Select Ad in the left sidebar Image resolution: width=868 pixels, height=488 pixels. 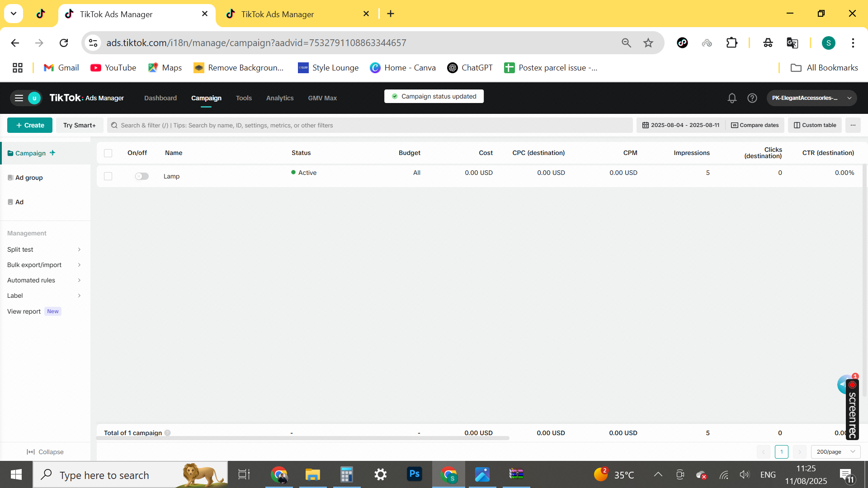tap(19, 202)
